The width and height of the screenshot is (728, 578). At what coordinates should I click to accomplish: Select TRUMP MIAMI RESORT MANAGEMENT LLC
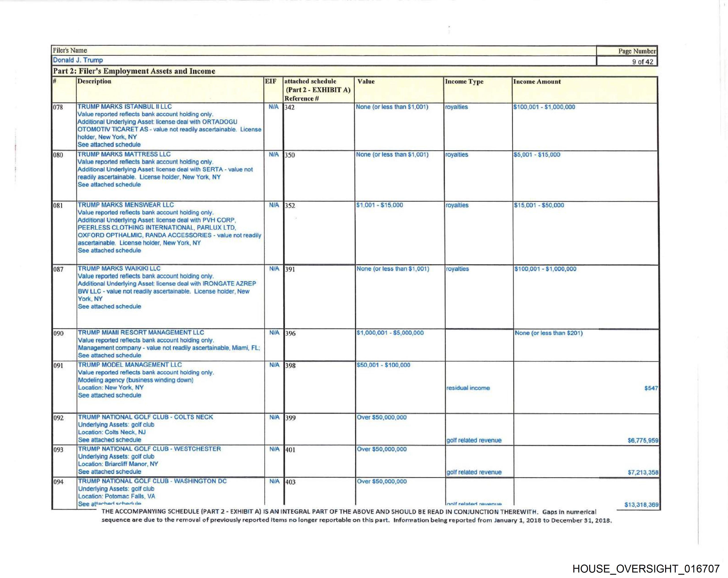coord(141,332)
